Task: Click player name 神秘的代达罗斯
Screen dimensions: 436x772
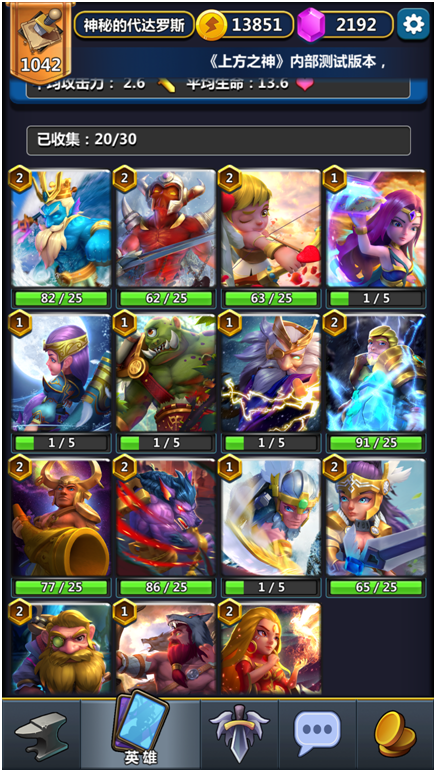Action: [x=134, y=25]
